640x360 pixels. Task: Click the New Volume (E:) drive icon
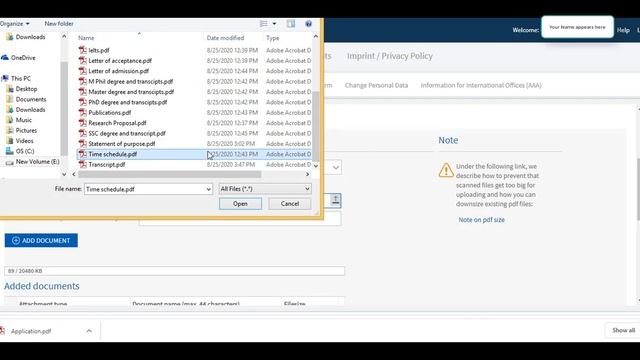click(x=10, y=162)
